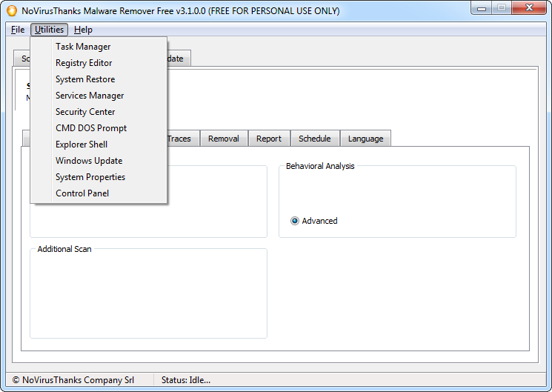
Task: Close the open Utilities menu
Action: click(50, 30)
